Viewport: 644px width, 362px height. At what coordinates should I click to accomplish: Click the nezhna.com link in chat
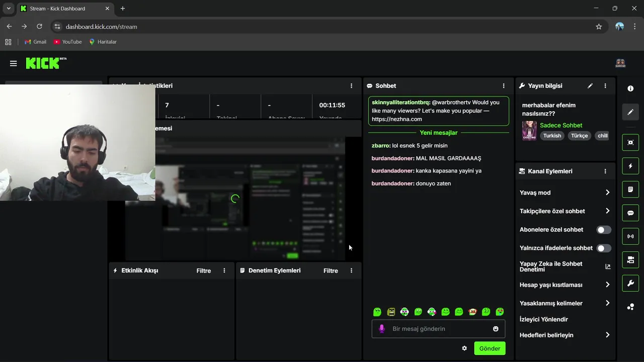tap(397, 119)
